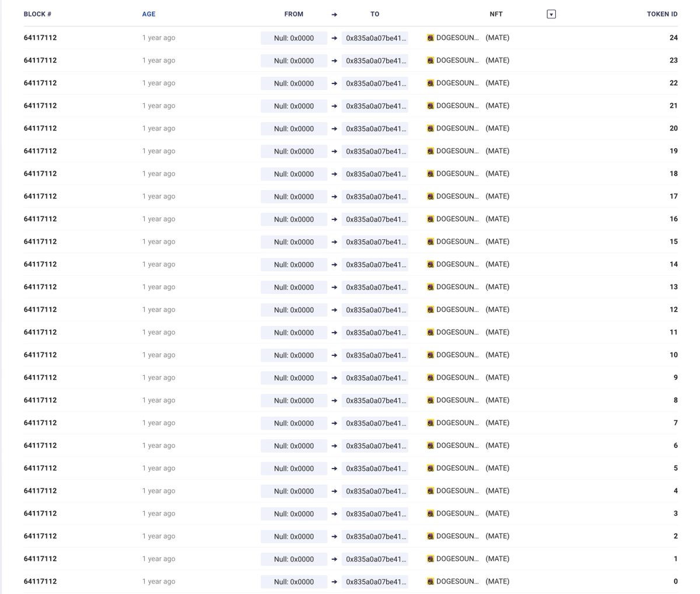The image size is (700, 594).
Task: Open block 64117112 from the first row
Action: [x=40, y=37]
